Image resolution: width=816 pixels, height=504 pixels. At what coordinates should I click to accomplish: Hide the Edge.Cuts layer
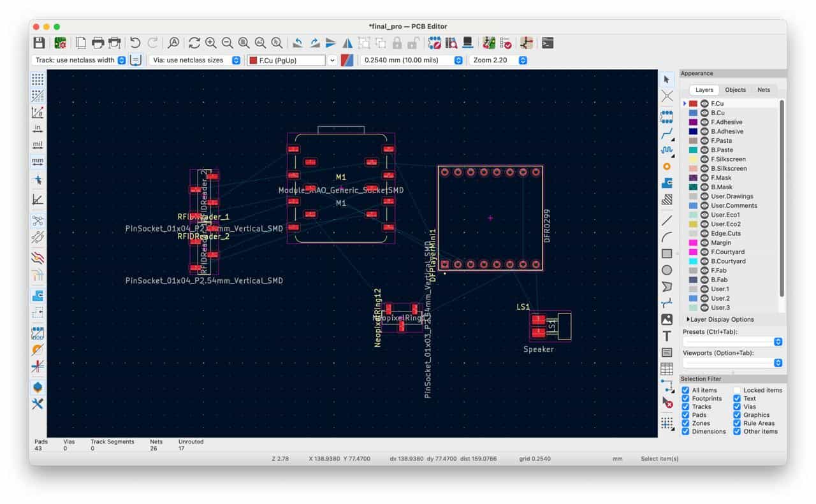click(704, 233)
